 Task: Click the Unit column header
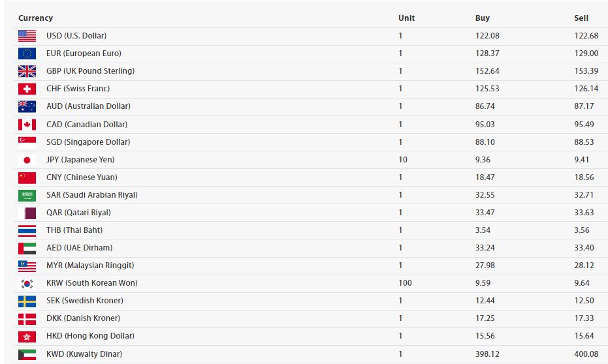(406, 18)
